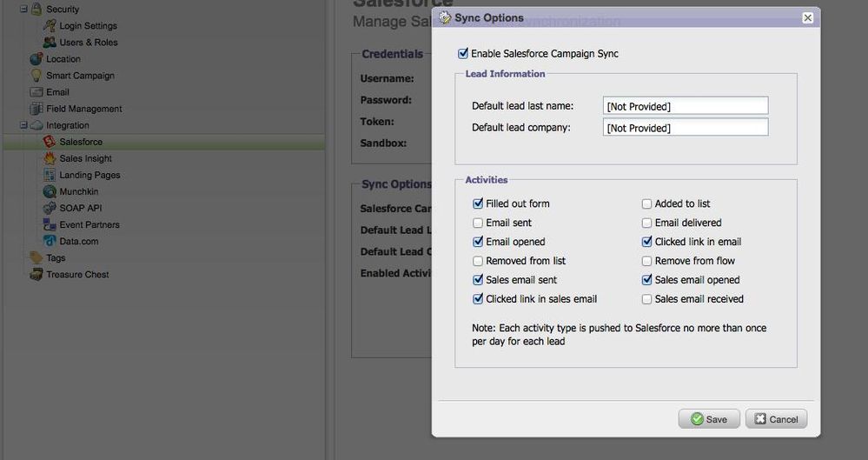This screenshot has height=460, width=868.
Task: Close the Sync Options dialog with X
Action: [x=808, y=17]
